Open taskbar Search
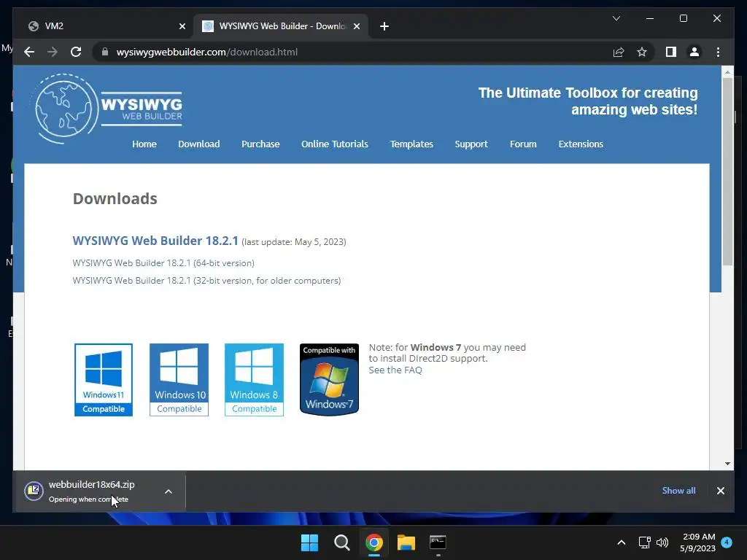Viewport: 747px width, 560px height. coord(341,542)
